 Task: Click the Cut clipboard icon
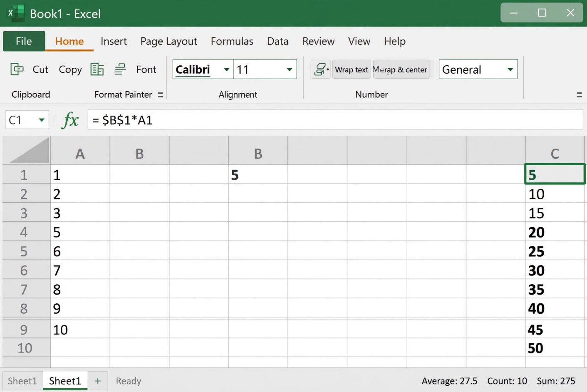point(17,69)
